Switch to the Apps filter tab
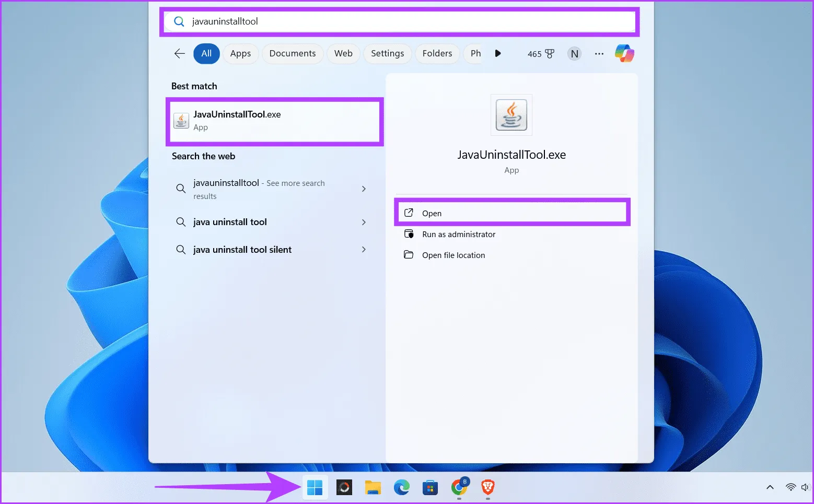This screenshot has height=504, width=814. (240, 53)
